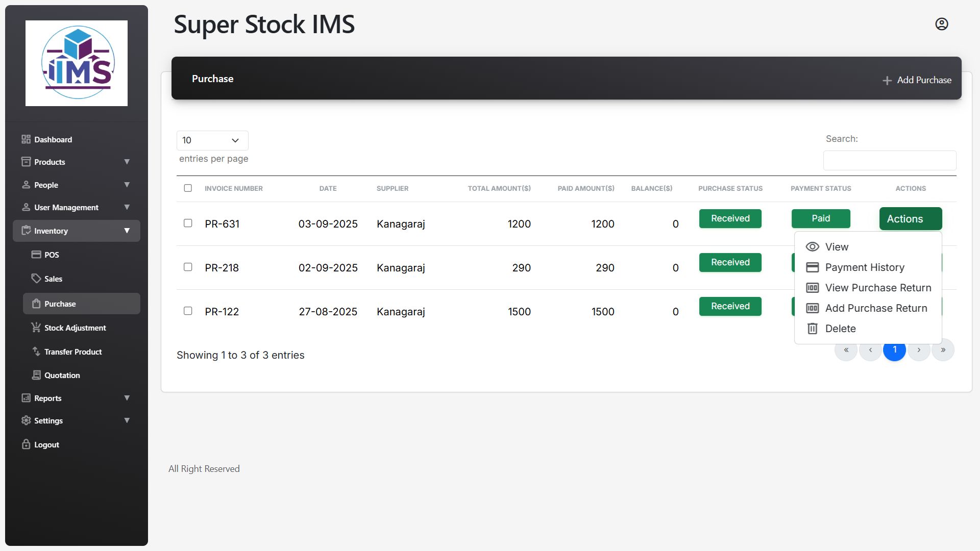Click the Stock Adjustment cart icon
Image resolution: width=980 pixels, height=551 pixels.
(x=36, y=328)
